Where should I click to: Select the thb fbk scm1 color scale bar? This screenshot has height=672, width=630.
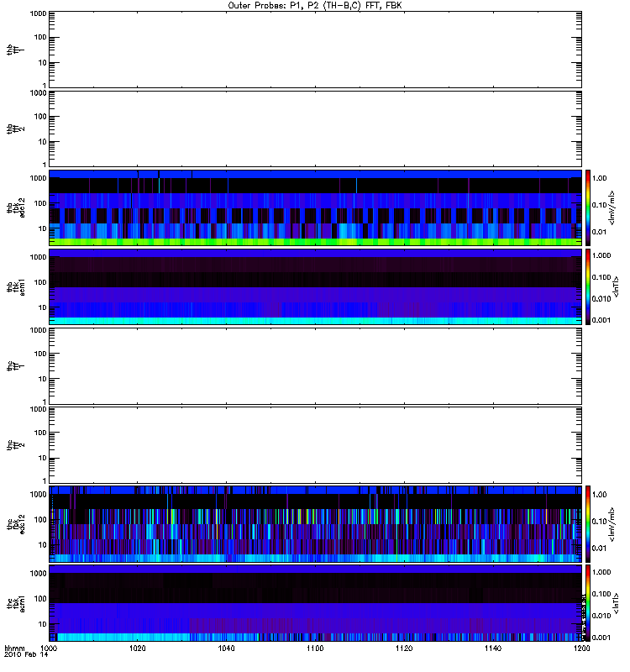click(x=588, y=286)
